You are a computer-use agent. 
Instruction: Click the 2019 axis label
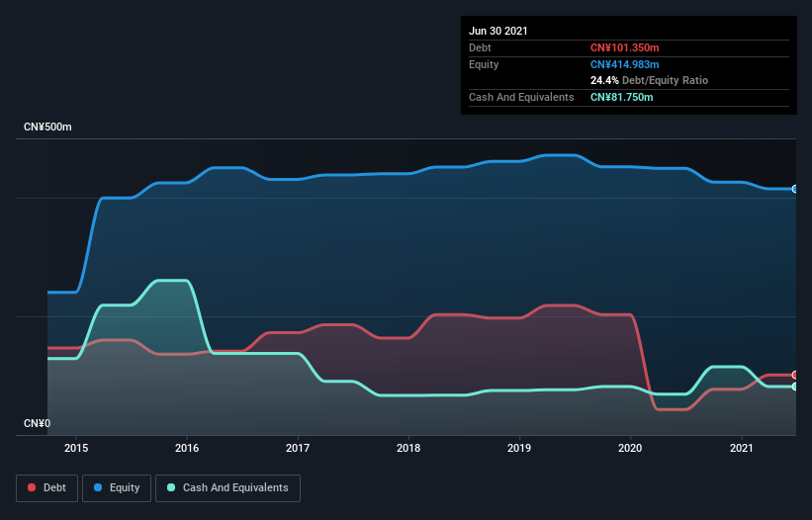click(x=519, y=448)
